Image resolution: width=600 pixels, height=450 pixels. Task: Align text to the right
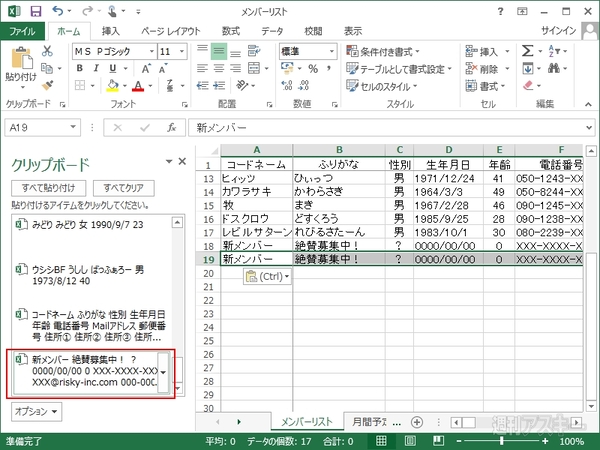pos(235,68)
